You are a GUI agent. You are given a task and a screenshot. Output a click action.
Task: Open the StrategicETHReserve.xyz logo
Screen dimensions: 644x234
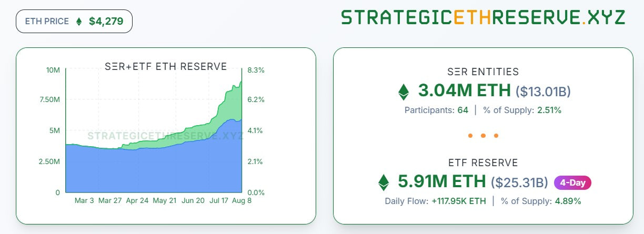click(x=482, y=17)
